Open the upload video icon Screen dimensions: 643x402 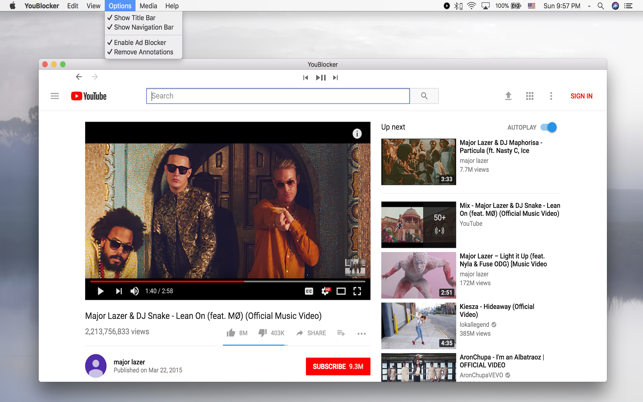click(508, 96)
